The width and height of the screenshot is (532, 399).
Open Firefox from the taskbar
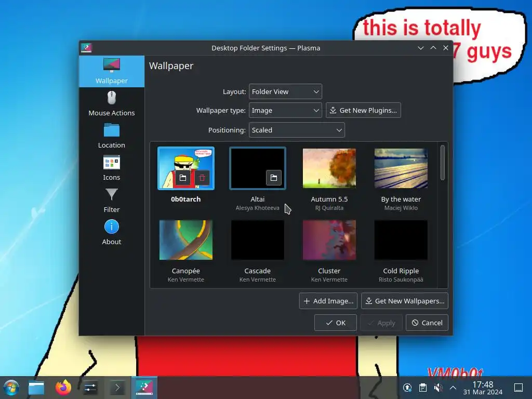(63, 388)
